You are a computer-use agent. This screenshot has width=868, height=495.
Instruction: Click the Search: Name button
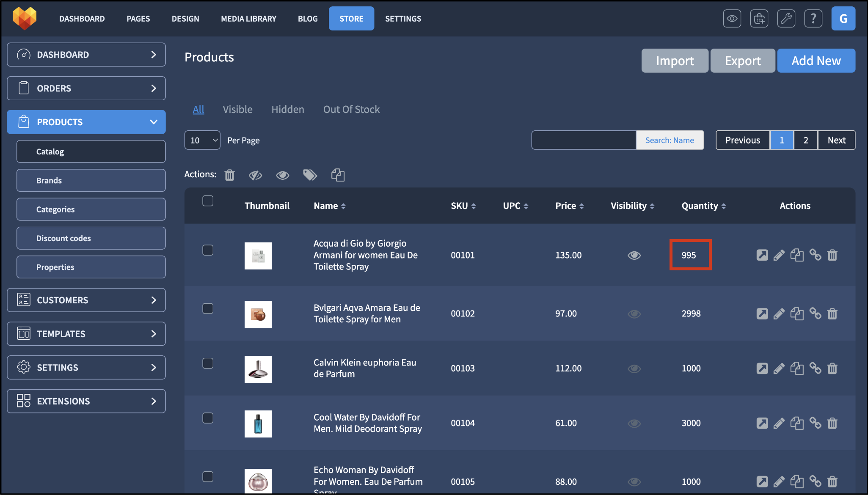coord(670,140)
